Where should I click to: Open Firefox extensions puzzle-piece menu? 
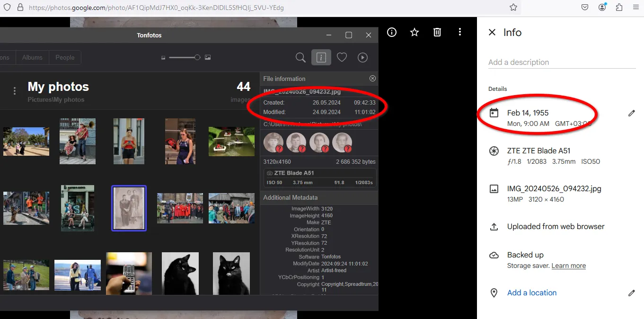coord(618,7)
